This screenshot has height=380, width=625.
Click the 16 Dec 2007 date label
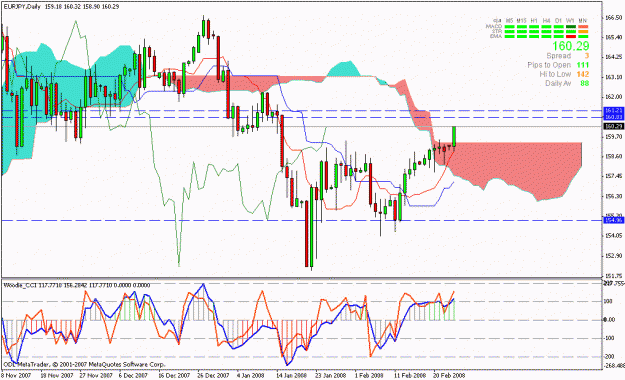174,376
